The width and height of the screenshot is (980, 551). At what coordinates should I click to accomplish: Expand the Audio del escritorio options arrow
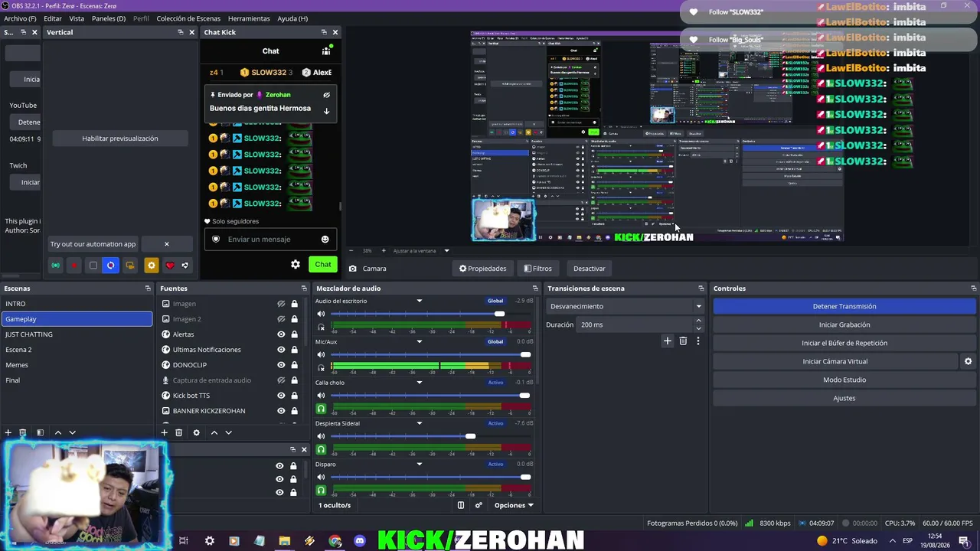pos(419,301)
